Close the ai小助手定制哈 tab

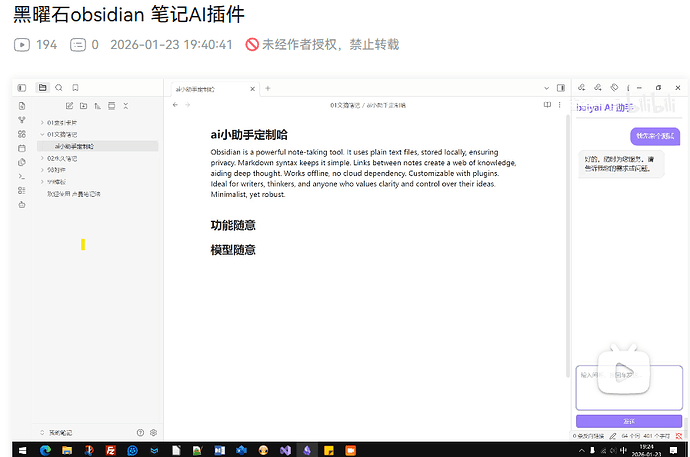click(x=253, y=89)
